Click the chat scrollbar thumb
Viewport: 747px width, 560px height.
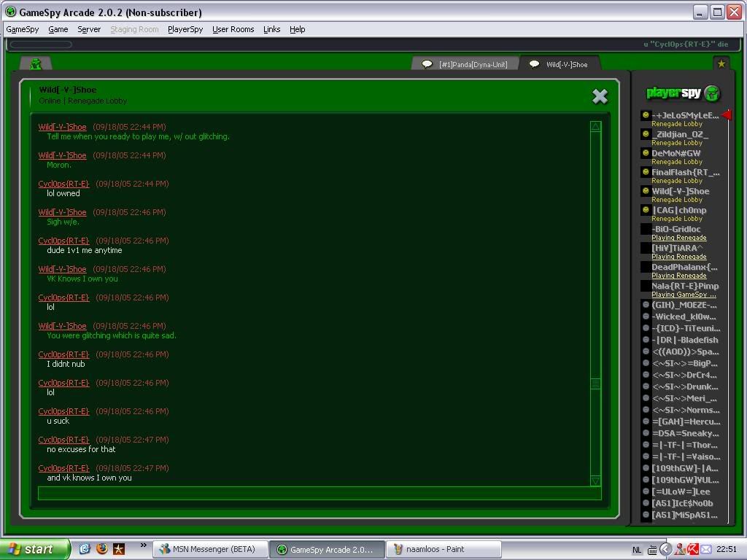[595, 384]
